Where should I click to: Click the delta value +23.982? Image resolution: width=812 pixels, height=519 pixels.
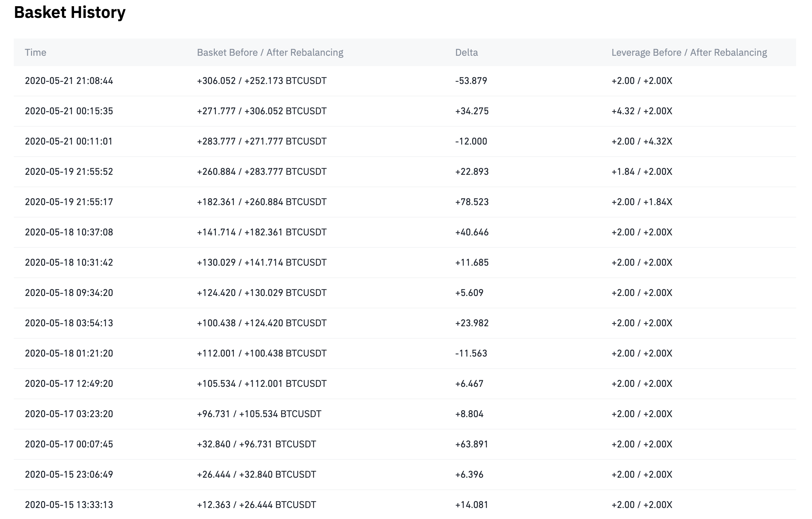pyautogui.click(x=472, y=323)
